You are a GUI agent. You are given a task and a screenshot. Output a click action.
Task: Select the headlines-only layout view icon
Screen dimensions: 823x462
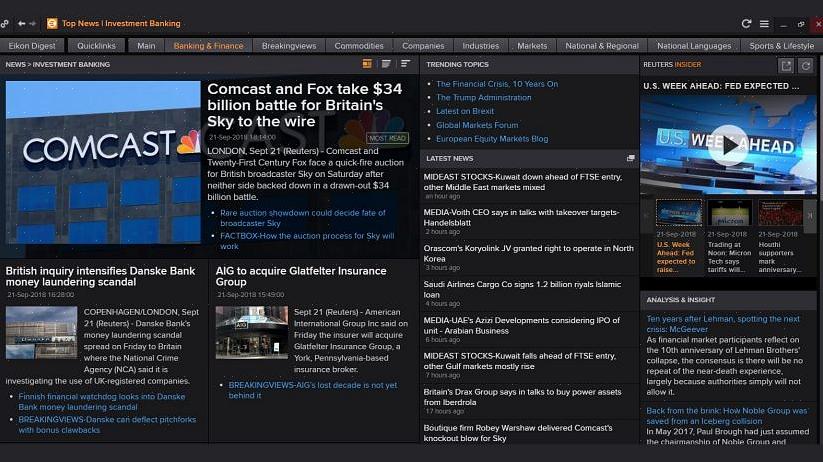(x=405, y=64)
